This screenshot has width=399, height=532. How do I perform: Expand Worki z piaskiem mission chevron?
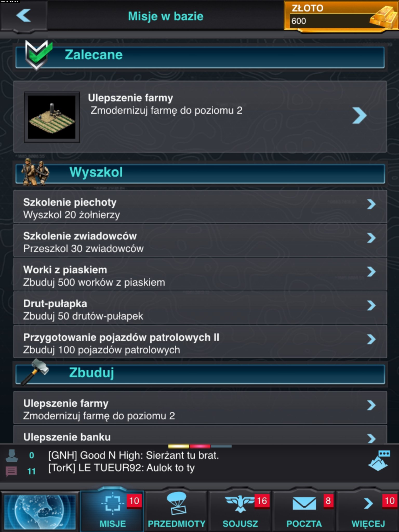371,272
